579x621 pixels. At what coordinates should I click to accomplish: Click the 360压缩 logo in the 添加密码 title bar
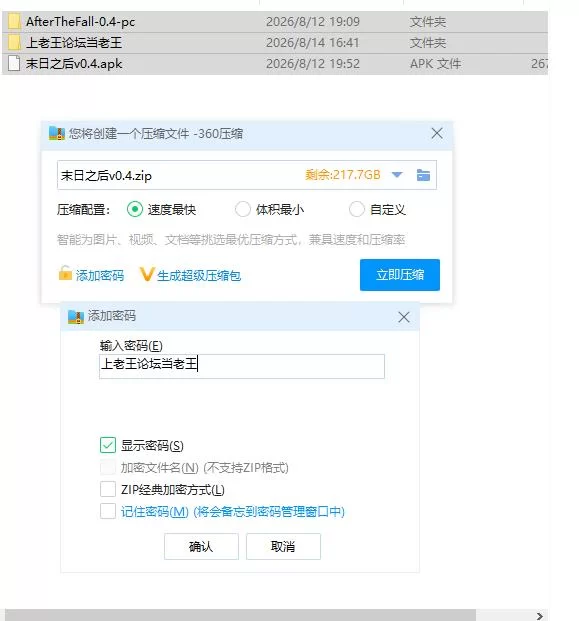(76, 317)
